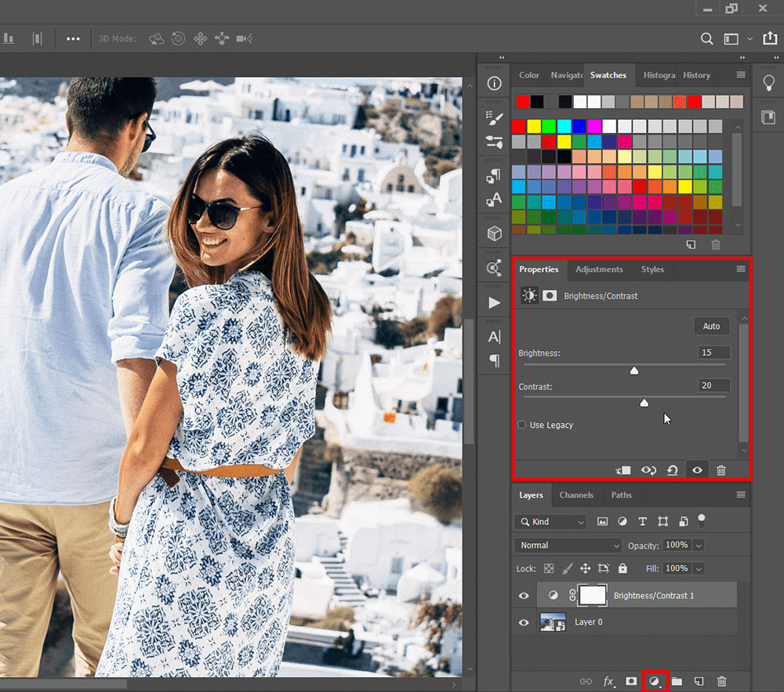Viewport: 784px width, 692px height.
Task: Open the Opacity dropdown arrow
Action: [x=698, y=545]
